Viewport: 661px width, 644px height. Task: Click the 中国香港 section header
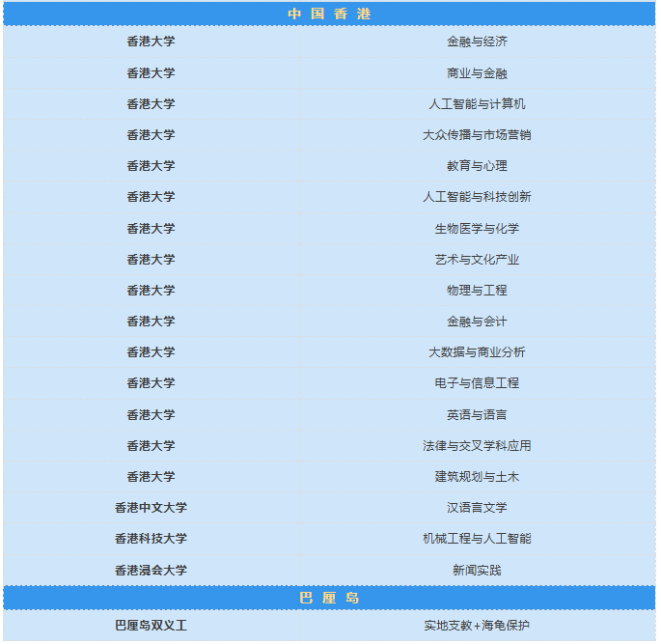tap(329, 14)
